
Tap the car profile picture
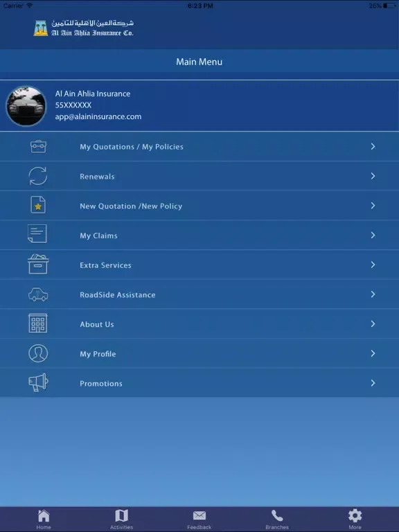pyautogui.click(x=26, y=106)
